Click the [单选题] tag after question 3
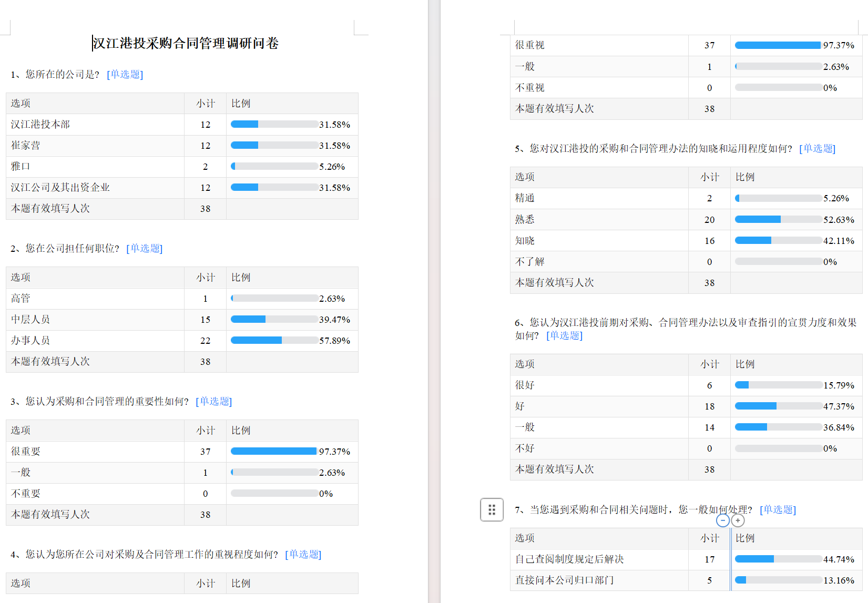Viewport: 868px width, 603px height. click(213, 401)
